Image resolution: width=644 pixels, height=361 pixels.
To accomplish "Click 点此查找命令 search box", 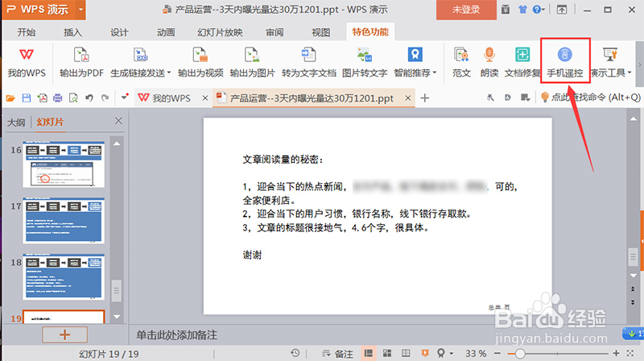I will point(591,98).
